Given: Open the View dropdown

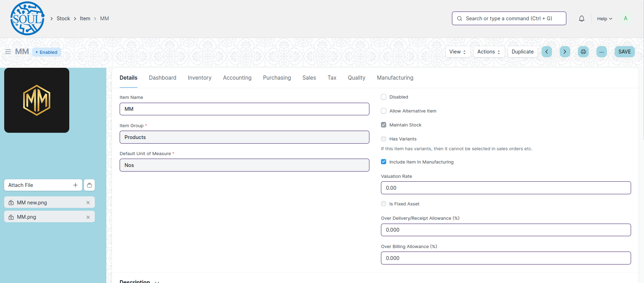Looking at the screenshot, I should click(x=458, y=52).
